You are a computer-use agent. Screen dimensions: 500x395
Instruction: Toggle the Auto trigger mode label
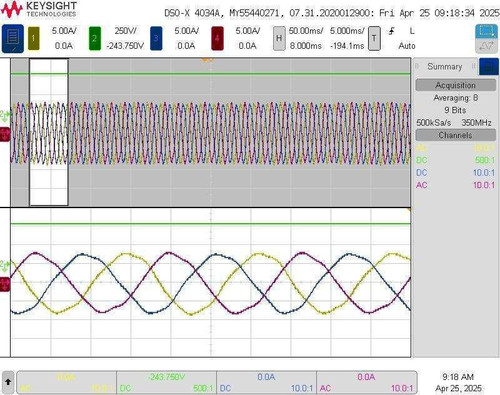coord(407,46)
